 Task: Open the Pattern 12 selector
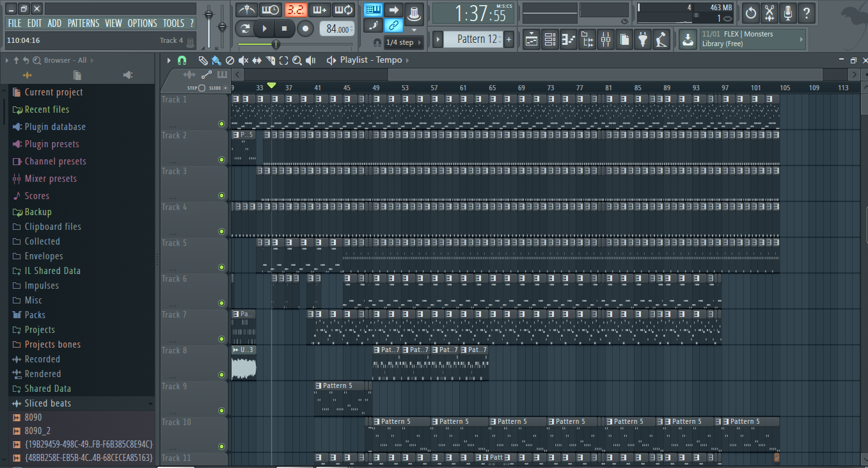point(472,39)
